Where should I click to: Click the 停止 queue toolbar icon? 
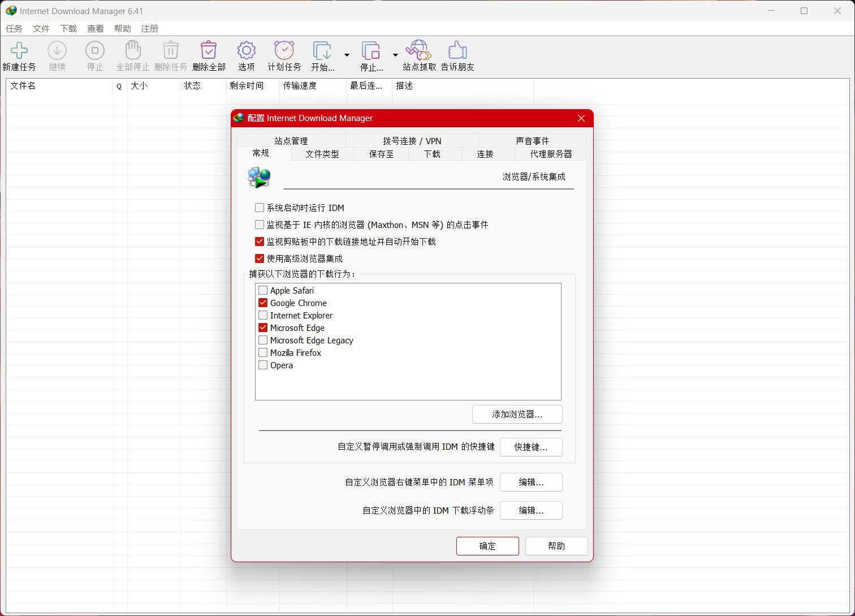tap(371, 51)
